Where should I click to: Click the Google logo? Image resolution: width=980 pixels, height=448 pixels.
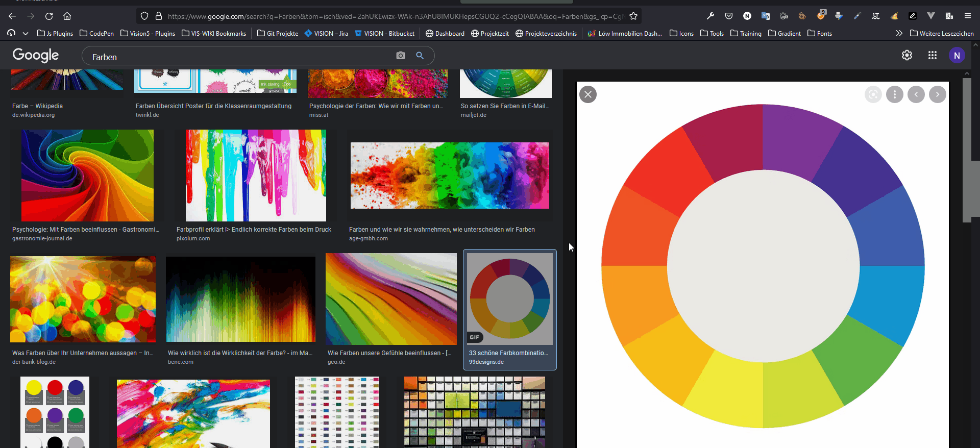tap(36, 55)
